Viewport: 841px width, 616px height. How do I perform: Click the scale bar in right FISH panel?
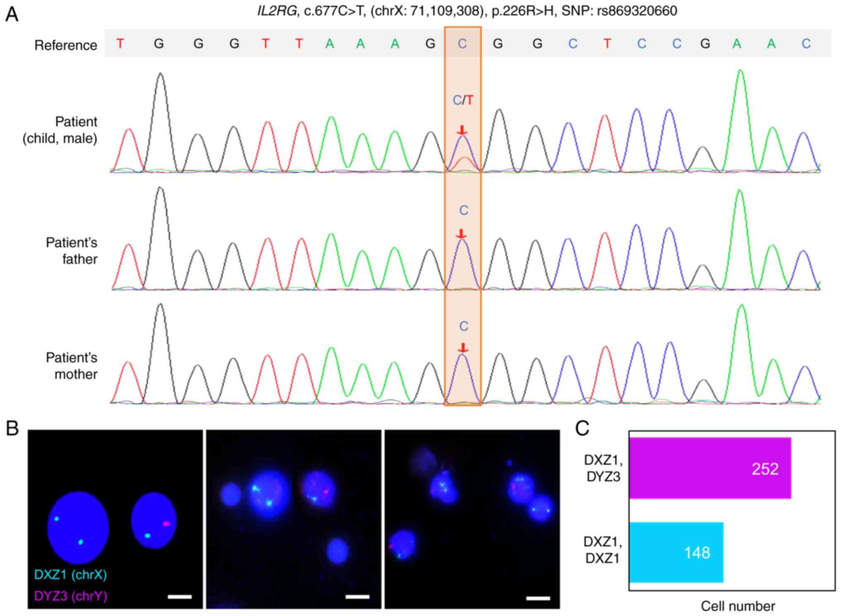[x=538, y=598]
